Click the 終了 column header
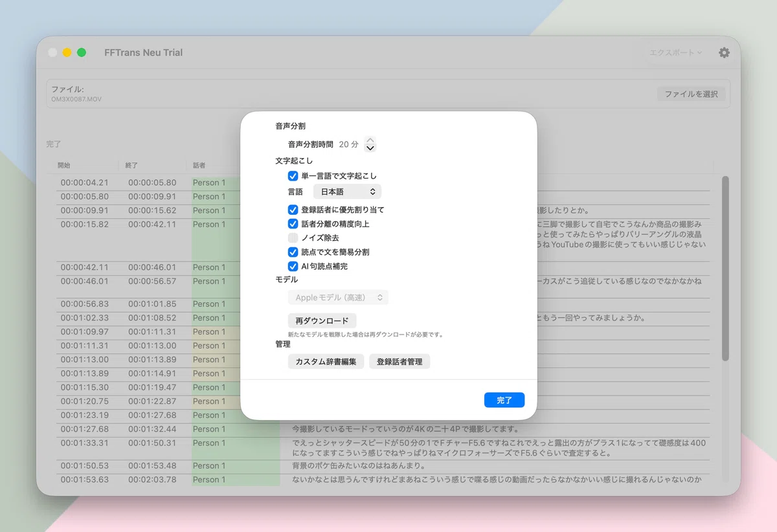This screenshot has width=777, height=532. click(x=131, y=166)
